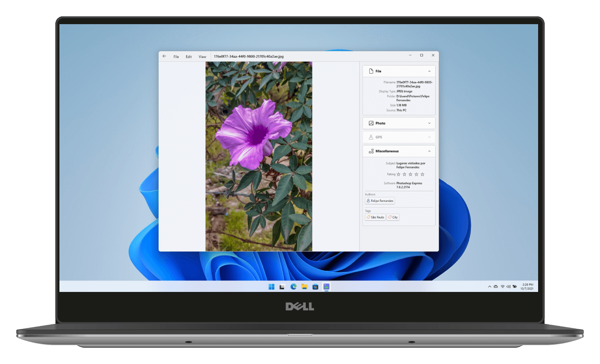Click the Windows Start button
This screenshot has height=364, width=600.
(x=271, y=287)
